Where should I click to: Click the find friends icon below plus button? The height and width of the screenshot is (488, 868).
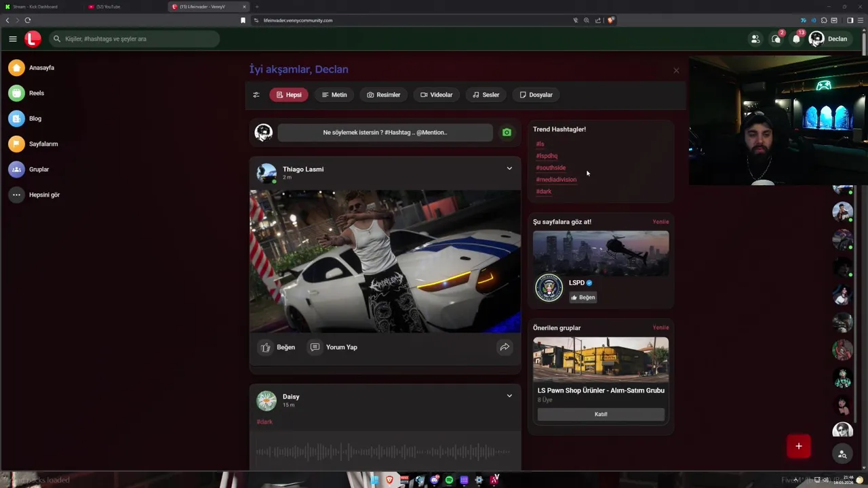pos(842,454)
